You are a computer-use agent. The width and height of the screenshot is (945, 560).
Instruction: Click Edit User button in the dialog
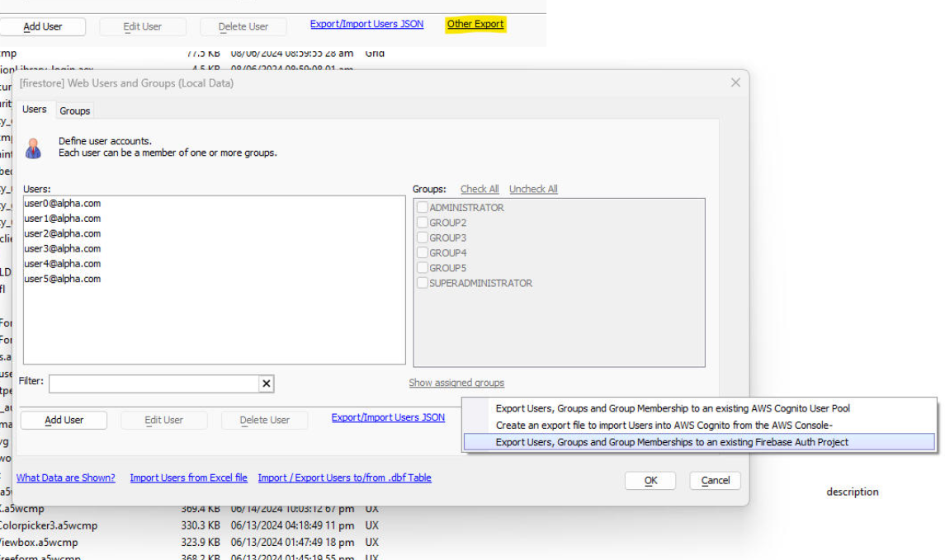click(x=164, y=420)
